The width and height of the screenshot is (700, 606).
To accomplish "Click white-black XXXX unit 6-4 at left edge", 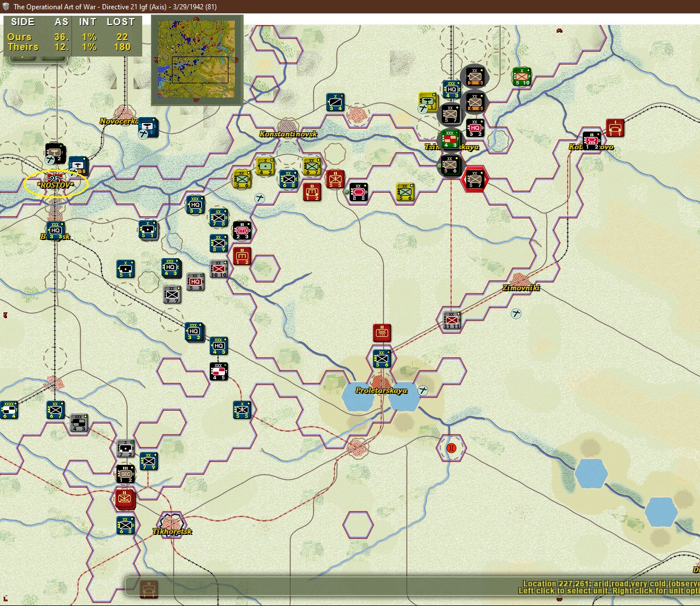I will point(9,410).
